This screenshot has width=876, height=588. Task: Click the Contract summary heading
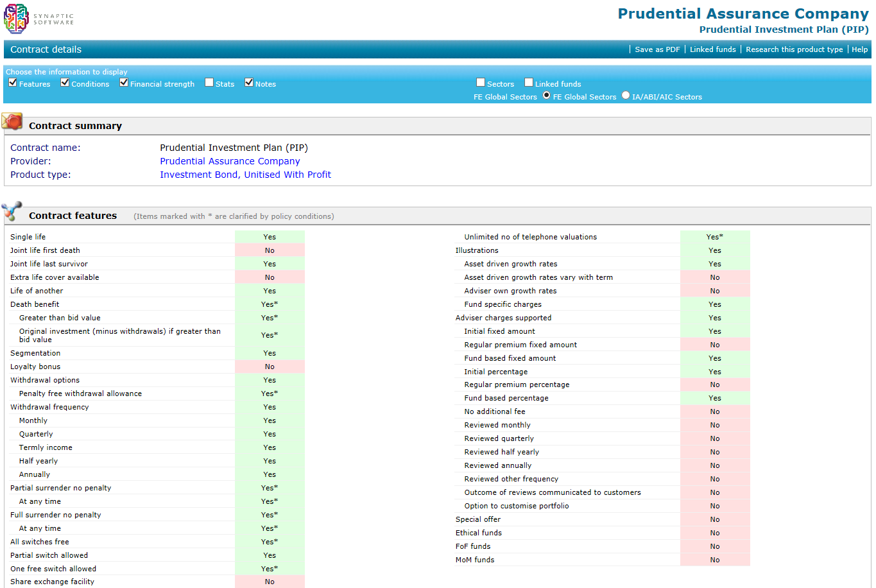pyautogui.click(x=75, y=126)
